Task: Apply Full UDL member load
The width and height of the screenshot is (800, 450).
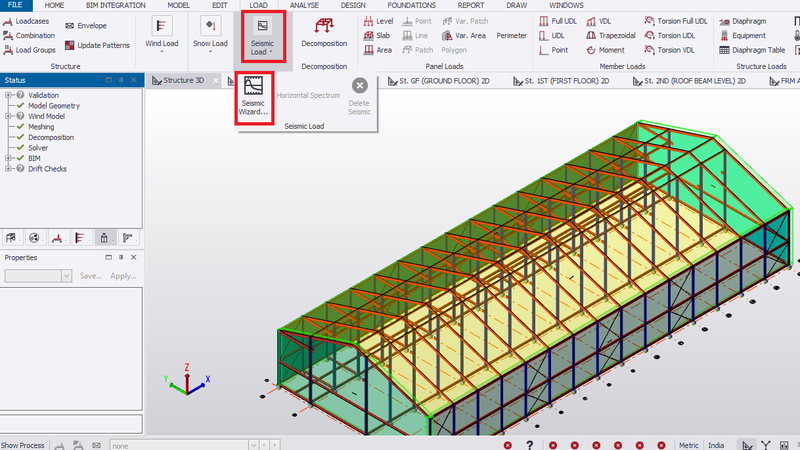Action: tap(558, 21)
